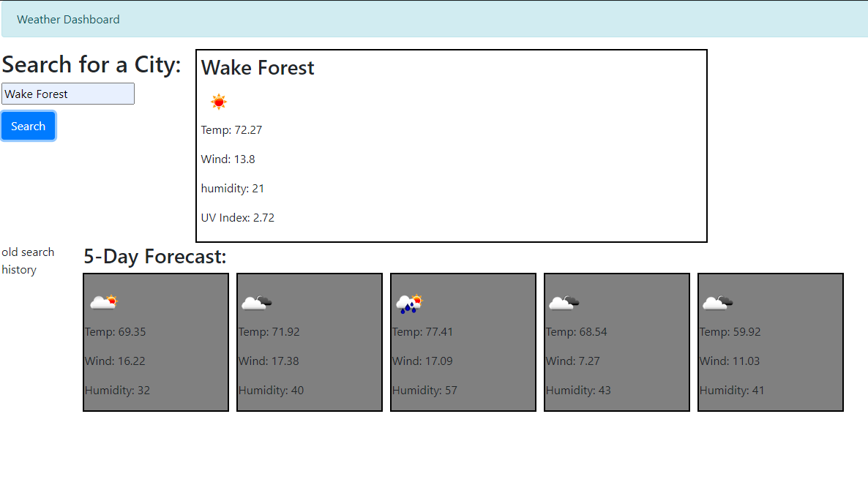Screen dimensions: 868x501
Task: Click Wind: 7.27 in fourth forecast card
Action: pyautogui.click(x=573, y=361)
